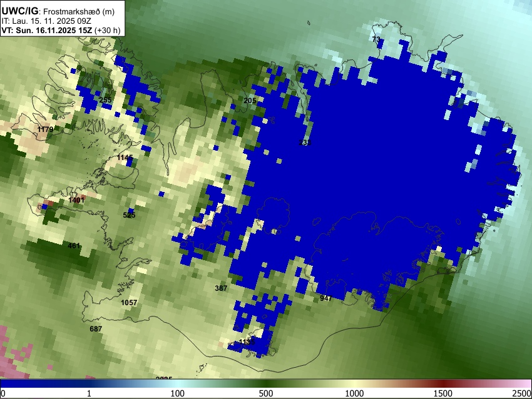The height and width of the screenshot is (399, 532).
Task: Click the legend label '1' on color scale
Action: click(89, 393)
